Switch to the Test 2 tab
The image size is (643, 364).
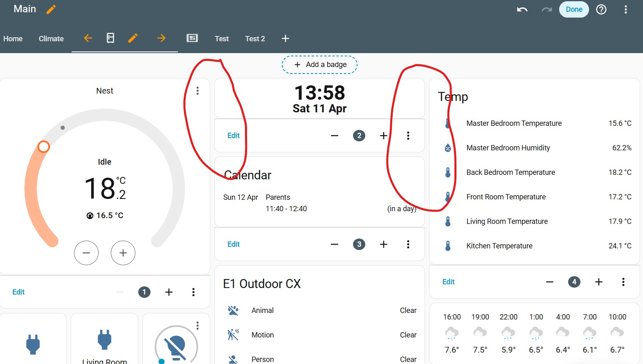[255, 39]
